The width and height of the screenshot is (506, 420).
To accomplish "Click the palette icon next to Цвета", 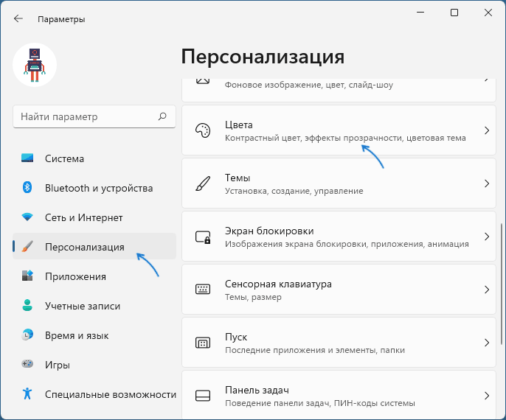I will click(203, 130).
